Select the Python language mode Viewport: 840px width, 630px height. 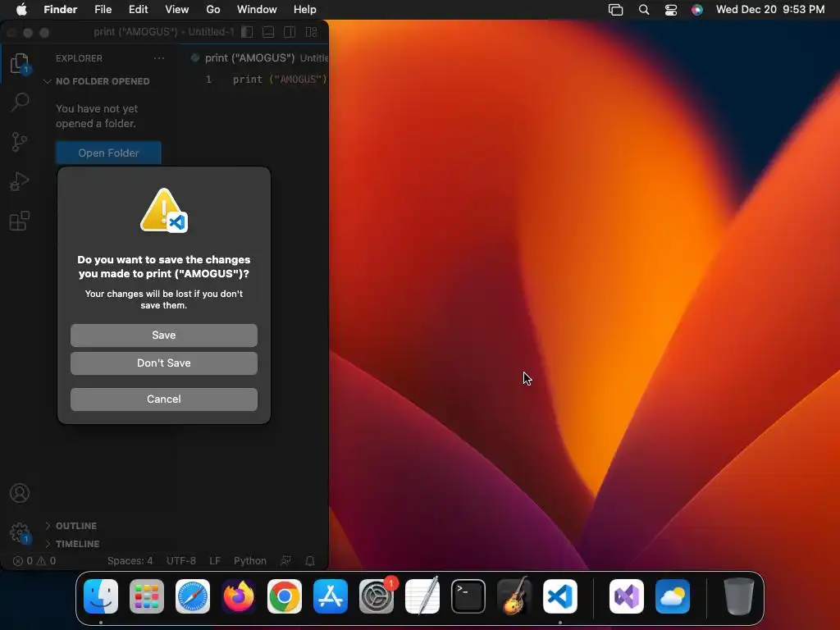click(x=249, y=561)
